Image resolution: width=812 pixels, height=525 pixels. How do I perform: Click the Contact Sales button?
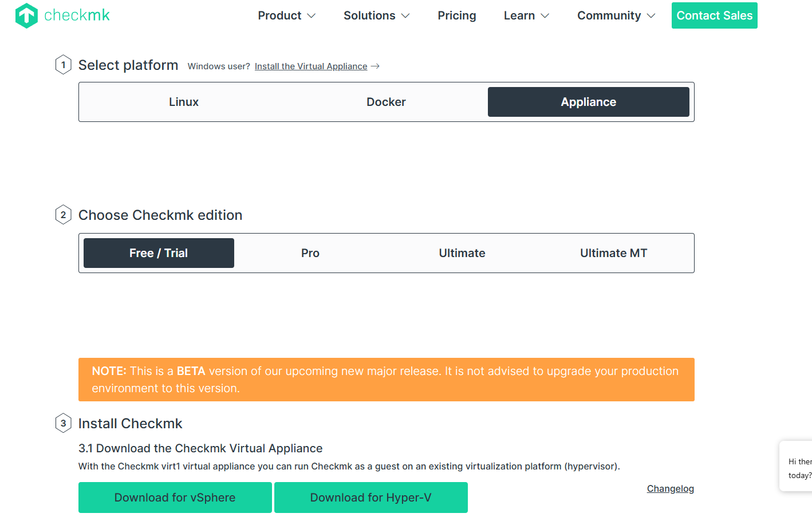715,15
